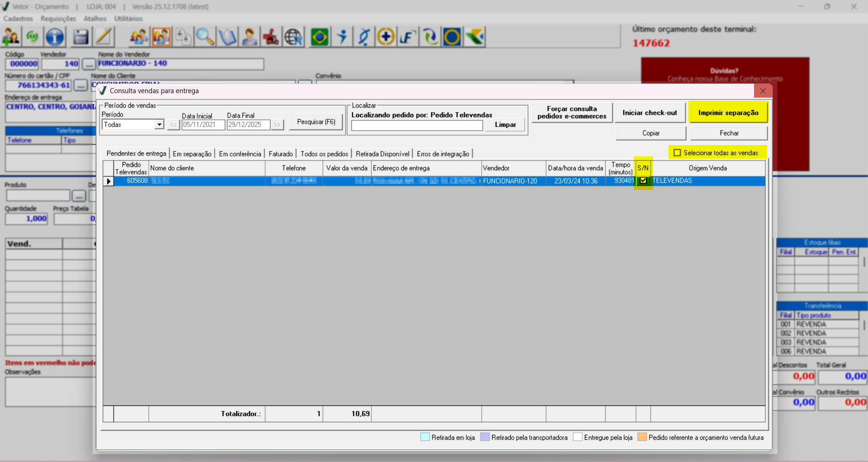Click the globe with shopping cart icon

pos(293,37)
